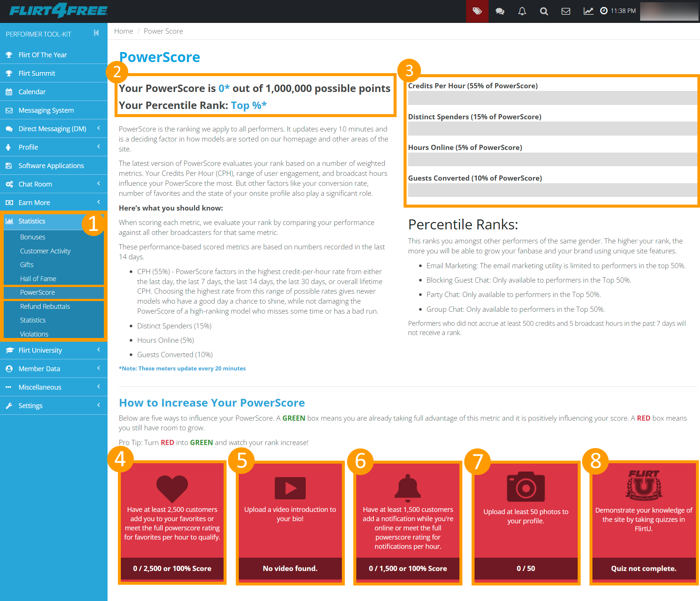This screenshot has width=700, height=601.
Task: Click the notifications bell icon
Action: [x=522, y=11]
